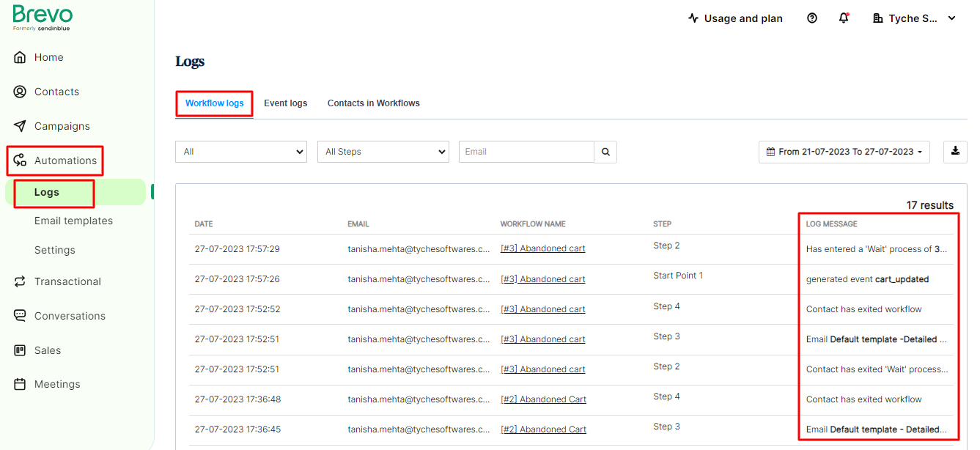Click the LOG MESSAGE column header
980x450 pixels.
(x=831, y=224)
